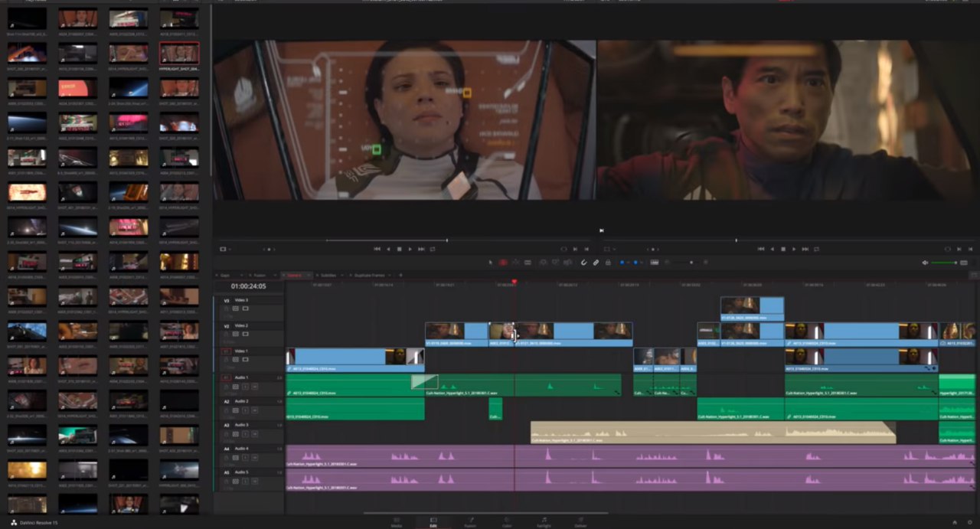This screenshot has width=980, height=529.
Task: Switch to the Color page
Action: pos(507,522)
